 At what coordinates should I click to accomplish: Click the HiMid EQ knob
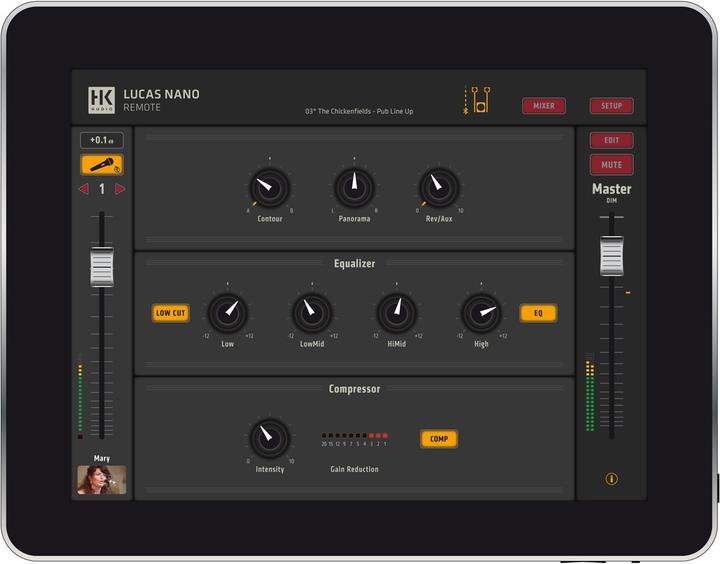396,313
